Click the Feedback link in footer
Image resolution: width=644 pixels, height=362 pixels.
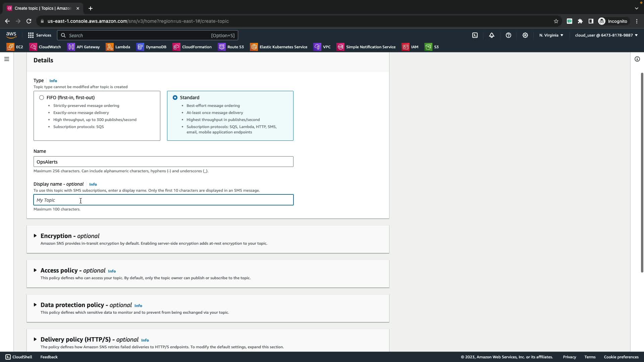[x=49, y=357]
